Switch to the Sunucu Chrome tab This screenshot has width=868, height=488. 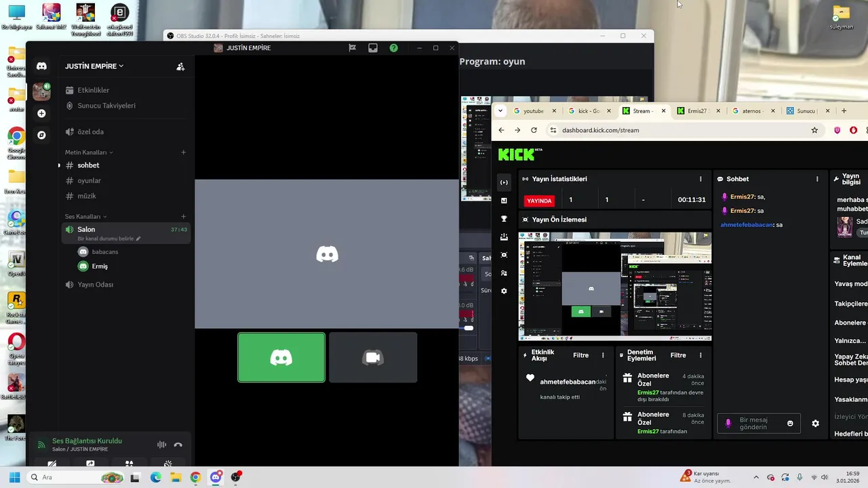click(808, 110)
